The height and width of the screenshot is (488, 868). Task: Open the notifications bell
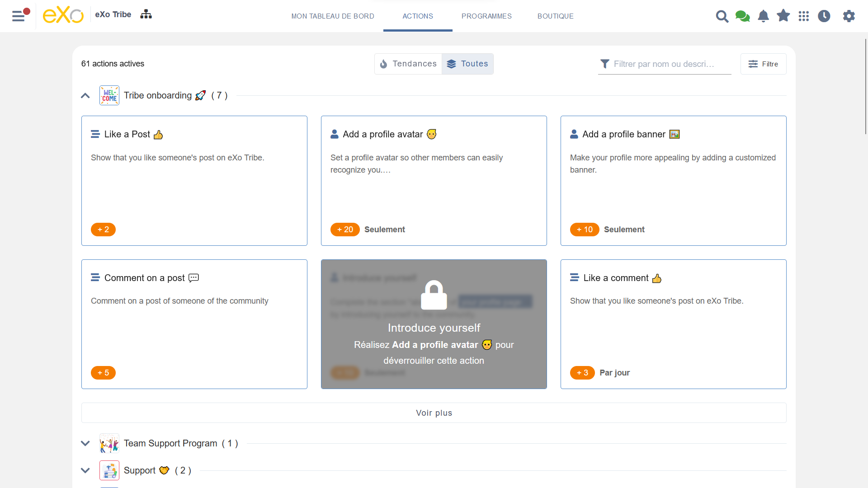[763, 16]
